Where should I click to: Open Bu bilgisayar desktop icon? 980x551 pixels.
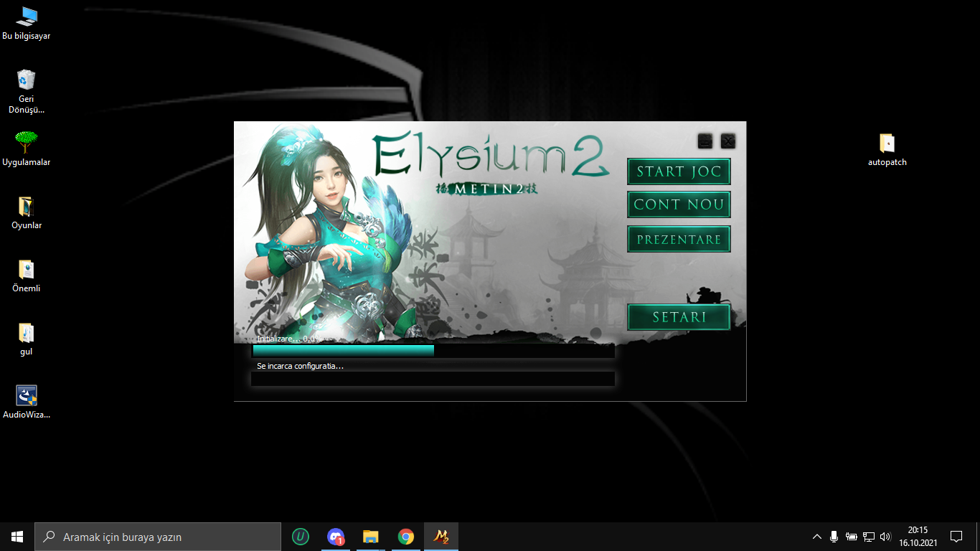click(26, 24)
